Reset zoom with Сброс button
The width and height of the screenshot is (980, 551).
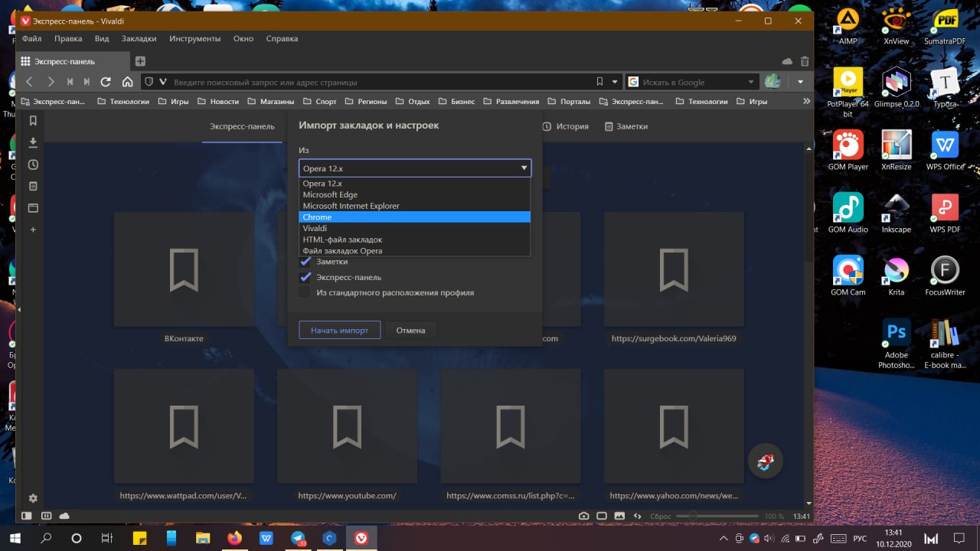click(661, 517)
